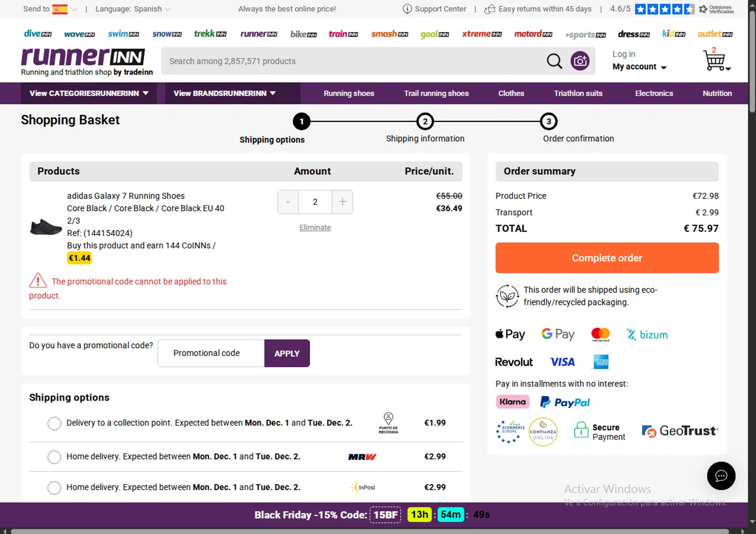The height and width of the screenshot is (534, 756).
Task: Click the magnifying glass search icon
Action: click(x=554, y=61)
